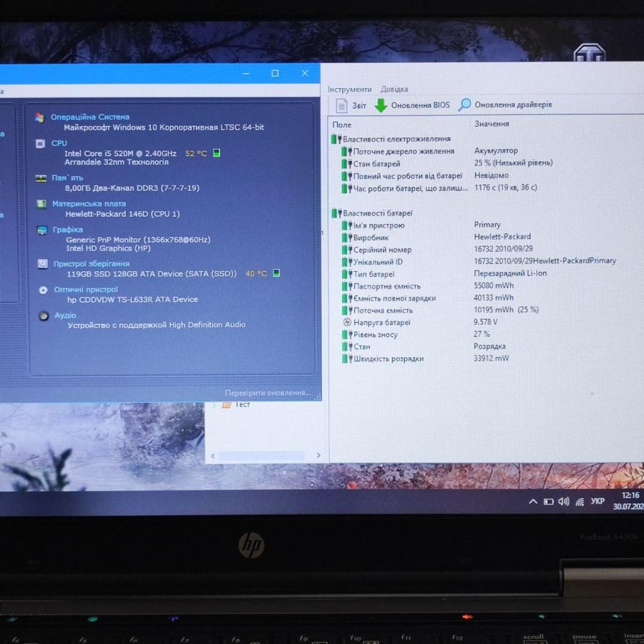The height and width of the screenshot is (644, 644).
Task: Click the battery icon next to Стан батареї
Action: [x=346, y=164]
